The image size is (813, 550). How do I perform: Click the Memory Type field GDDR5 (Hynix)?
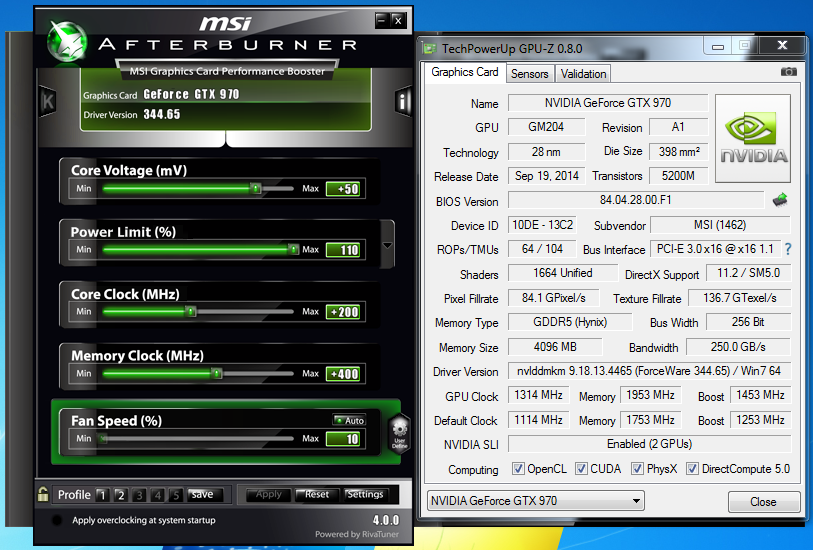point(570,322)
